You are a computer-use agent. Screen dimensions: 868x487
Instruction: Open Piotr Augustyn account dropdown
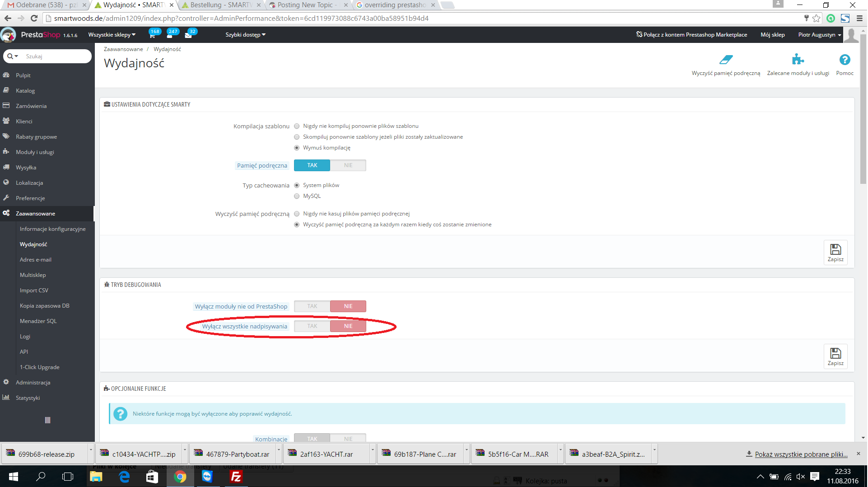(819, 35)
